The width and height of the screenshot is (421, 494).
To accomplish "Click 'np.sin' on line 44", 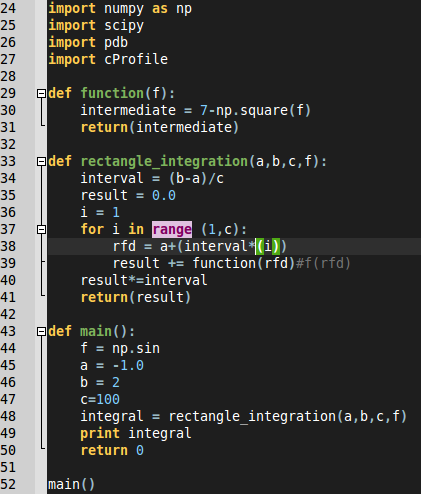I will click(x=136, y=349).
